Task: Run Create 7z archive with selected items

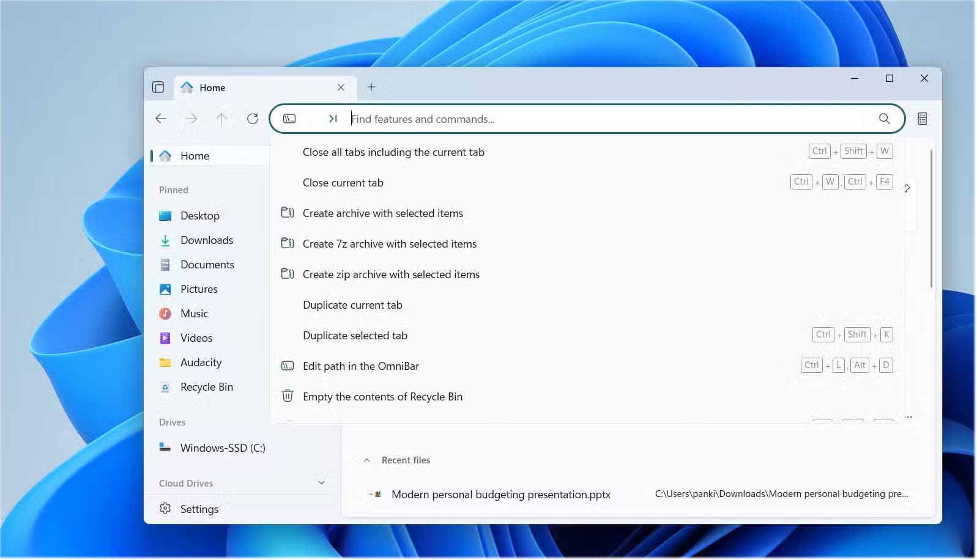Action: (x=587, y=244)
